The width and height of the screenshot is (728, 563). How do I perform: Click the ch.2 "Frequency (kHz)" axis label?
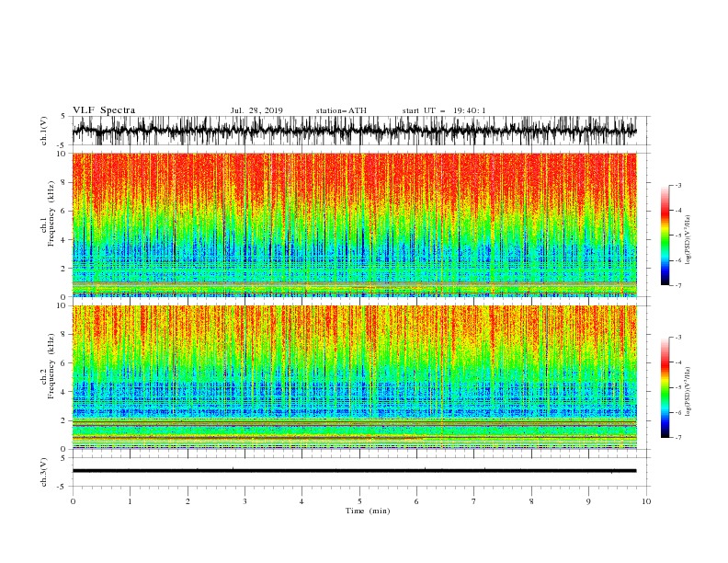click(x=51, y=366)
